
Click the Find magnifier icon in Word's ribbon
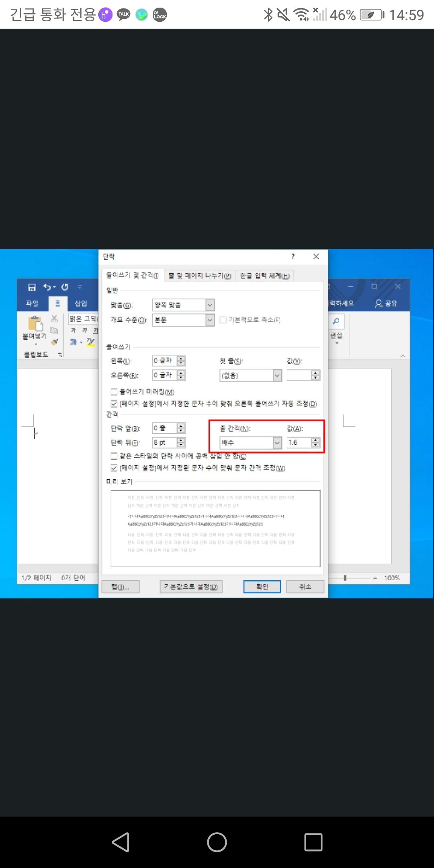(x=336, y=321)
